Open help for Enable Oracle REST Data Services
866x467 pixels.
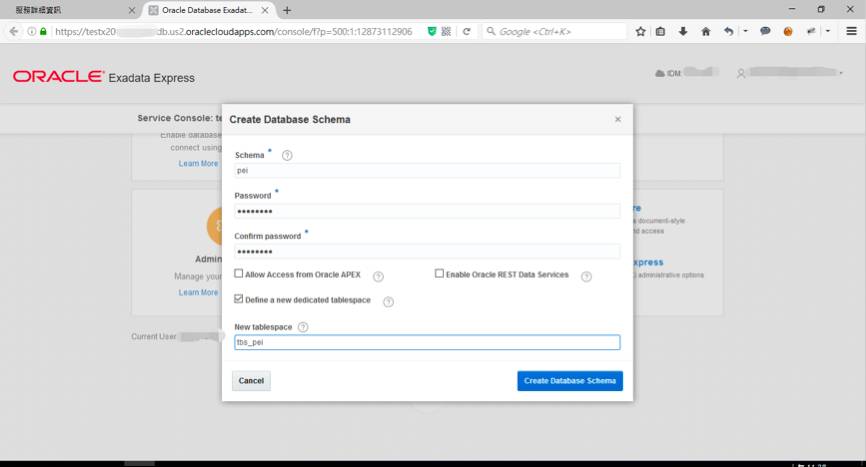click(x=587, y=277)
